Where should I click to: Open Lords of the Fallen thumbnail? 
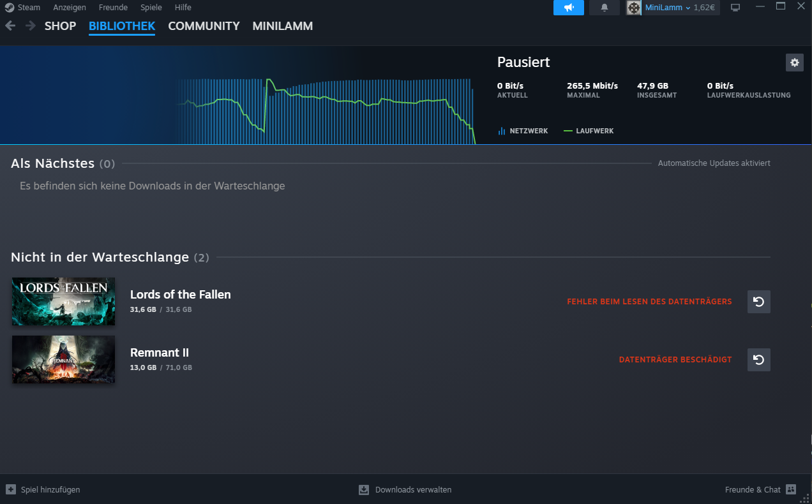[x=63, y=301]
